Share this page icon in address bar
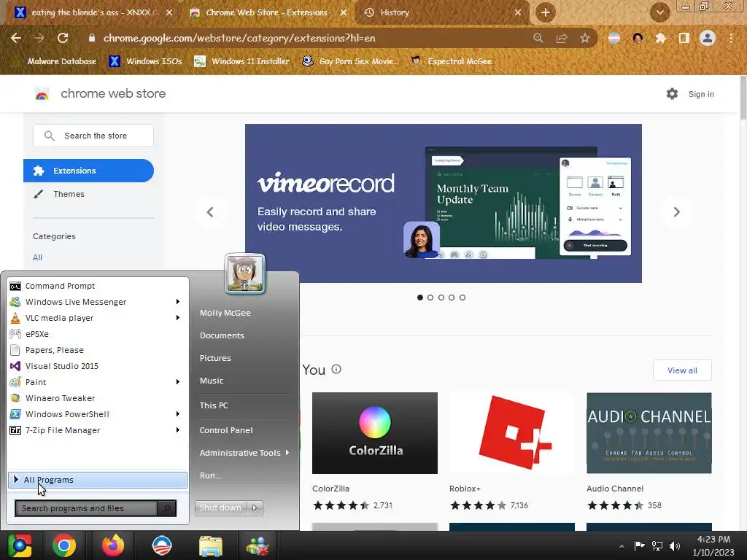This screenshot has width=747, height=560. (x=562, y=38)
